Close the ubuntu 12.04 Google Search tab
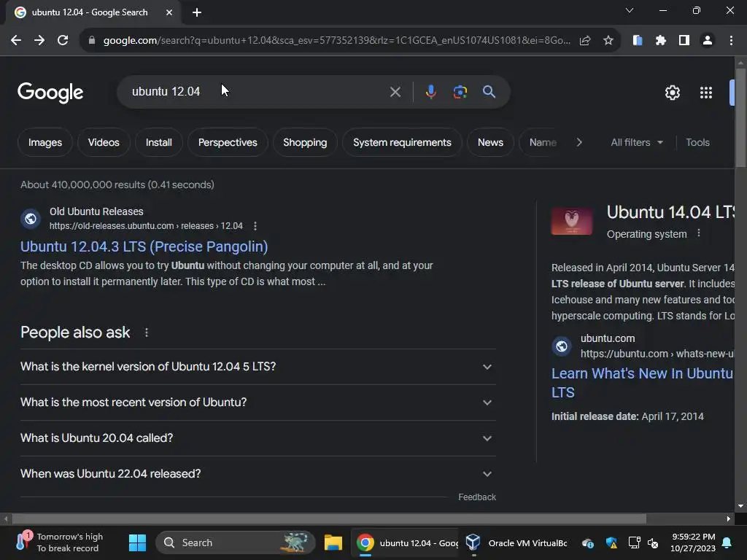Image resolution: width=747 pixels, height=560 pixels. 169,12
